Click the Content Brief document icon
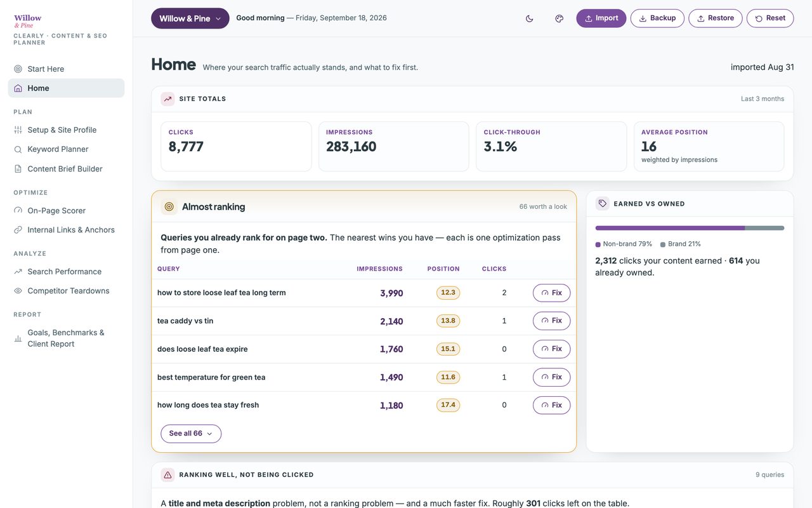Image resolution: width=812 pixels, height=508 pixels. pos(18,169)
